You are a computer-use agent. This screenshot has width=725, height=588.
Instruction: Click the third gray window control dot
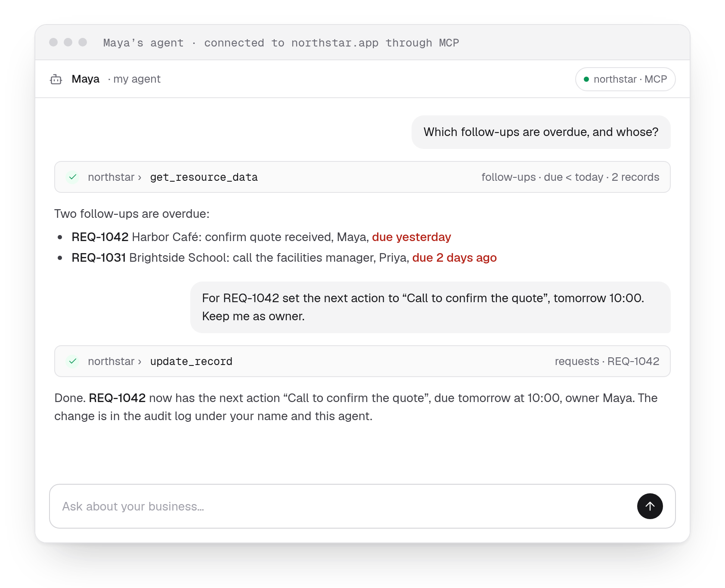tap(83, 42)
